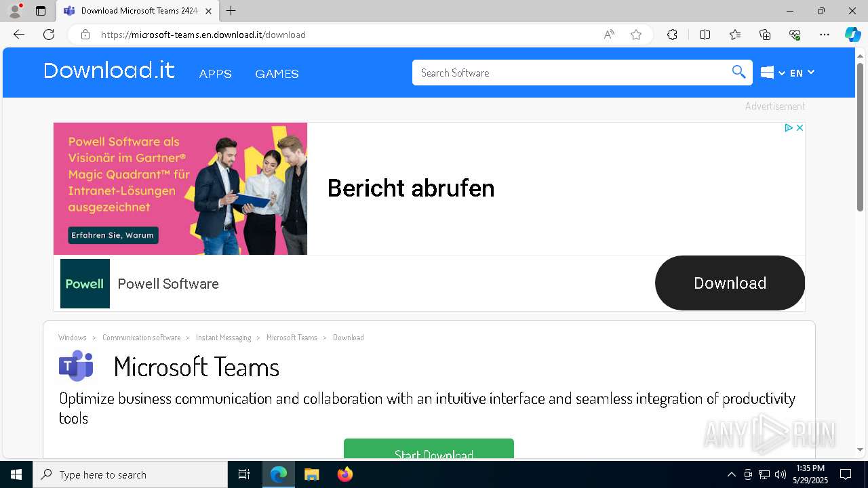868x488 pixels.
Task: Click the green Start Download button
Action: pyautogui.click(x=429, y=449)
